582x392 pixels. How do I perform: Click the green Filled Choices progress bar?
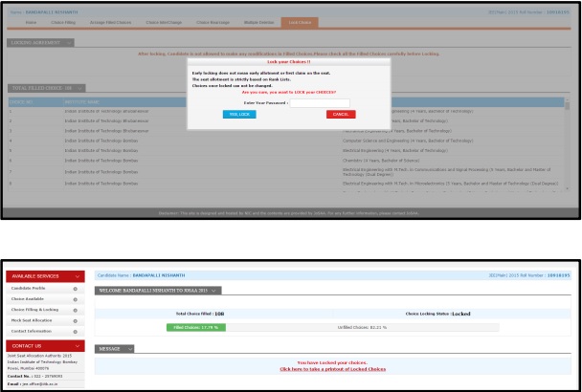pyautogui.click(x=194, y=326)
